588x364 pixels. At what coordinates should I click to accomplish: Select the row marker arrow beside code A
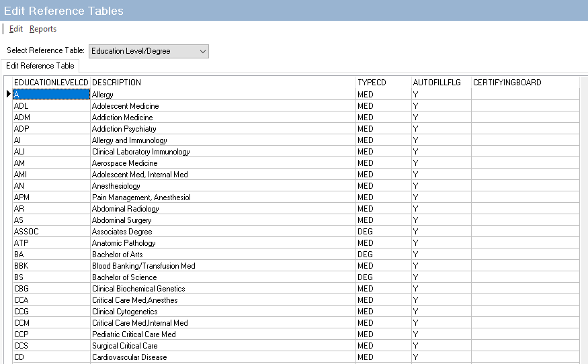[8, 94]
